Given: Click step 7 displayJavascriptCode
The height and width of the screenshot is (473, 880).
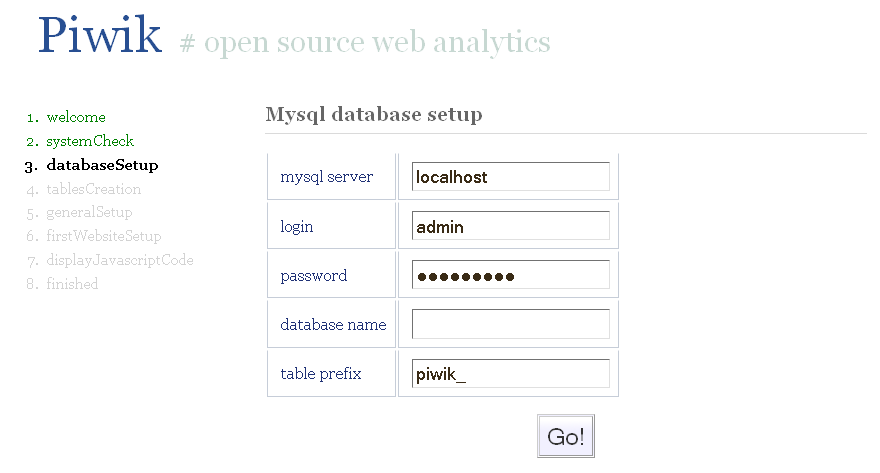Looking at the screenshot, I should tap(120, 260).
